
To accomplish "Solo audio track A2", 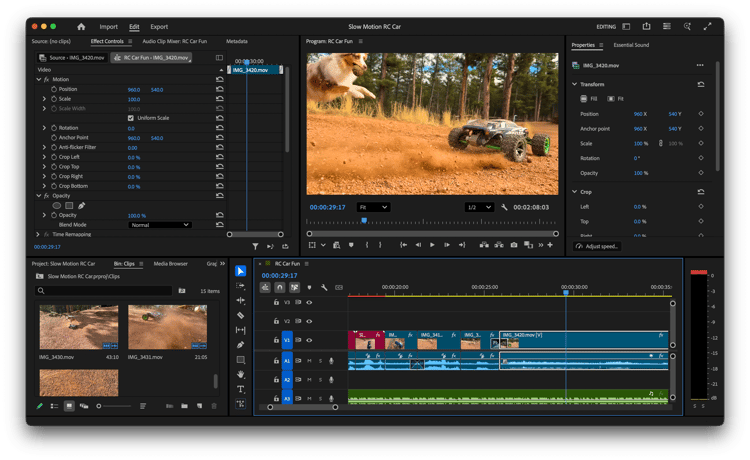I will (320, 380).
